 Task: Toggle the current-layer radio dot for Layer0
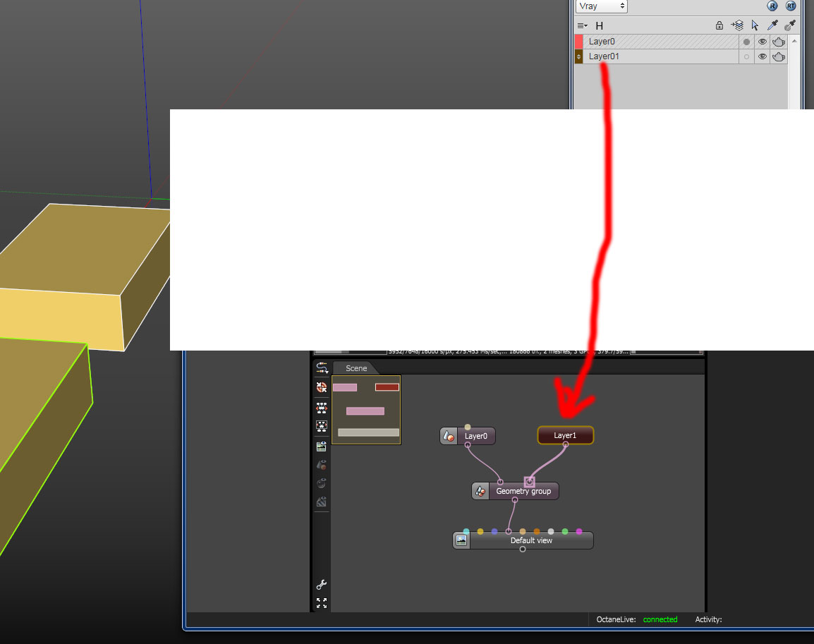(x=746, y=42)
